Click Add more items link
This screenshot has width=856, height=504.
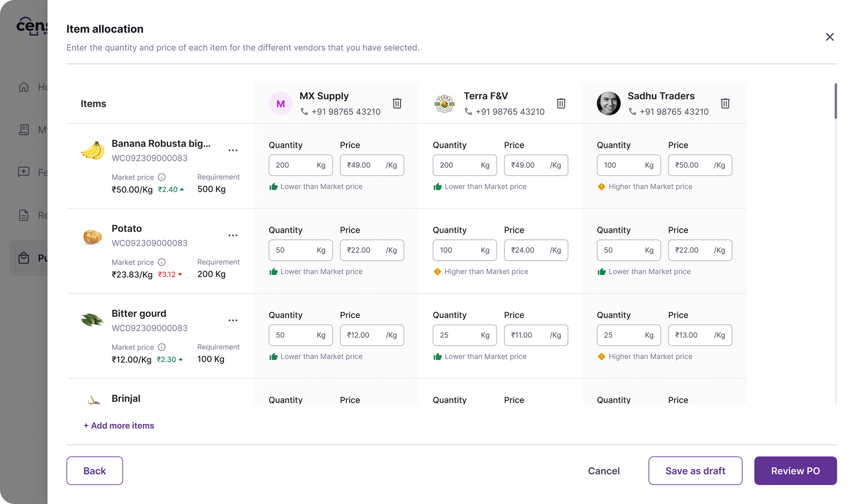(x=119, y=426)
